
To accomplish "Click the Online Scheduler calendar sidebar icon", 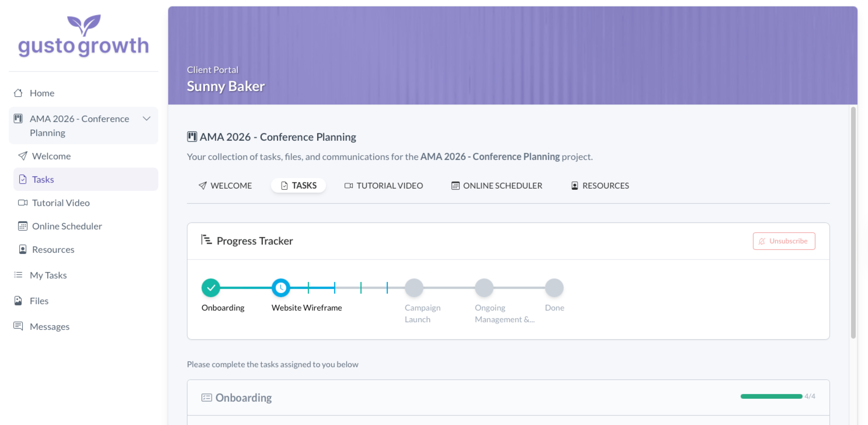I will [22, 226].
